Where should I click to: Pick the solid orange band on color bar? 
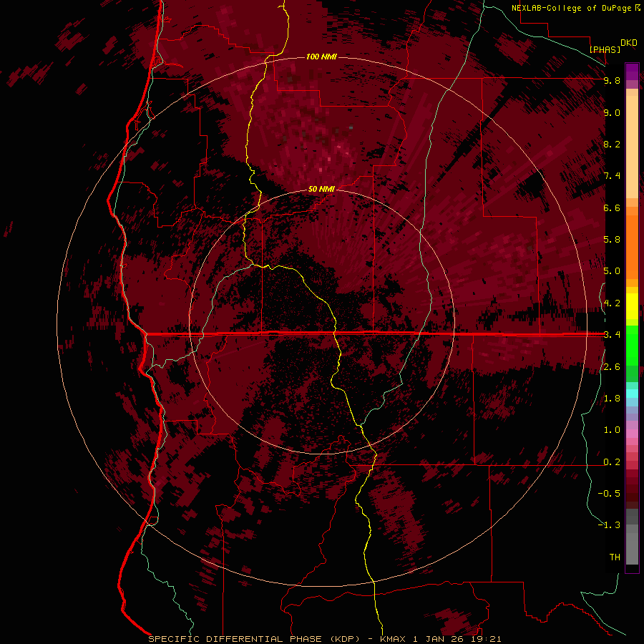632,247
